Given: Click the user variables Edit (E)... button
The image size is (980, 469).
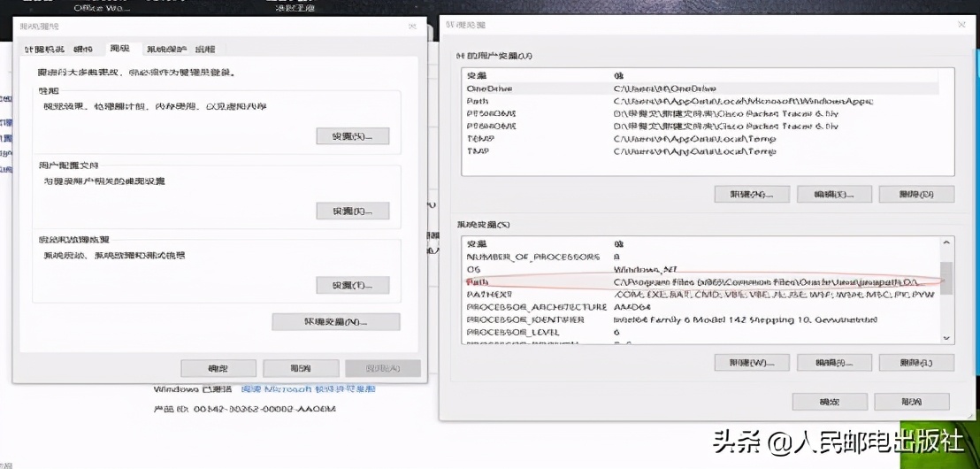Looking at the screenshot, I should (x=834, y=194).
